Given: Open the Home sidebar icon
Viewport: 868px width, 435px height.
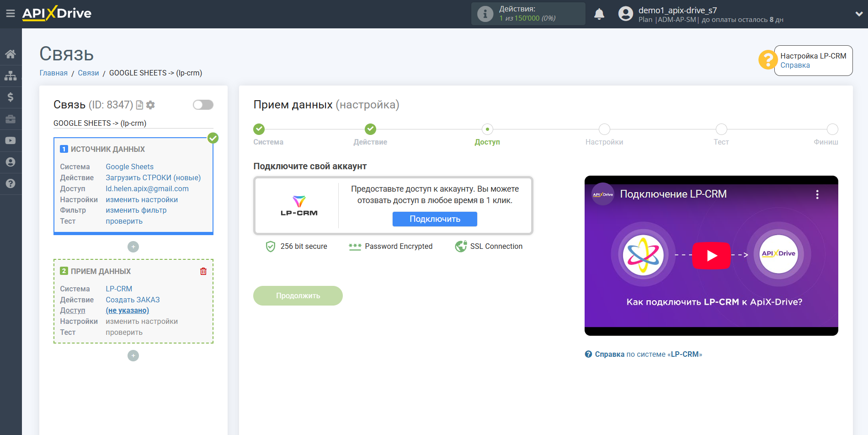Looking at the screenshot, I should point(11,54).
